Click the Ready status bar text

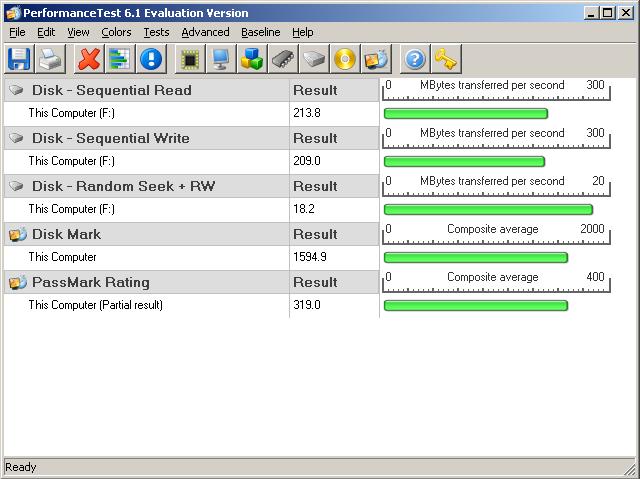[x=20, y=467]
